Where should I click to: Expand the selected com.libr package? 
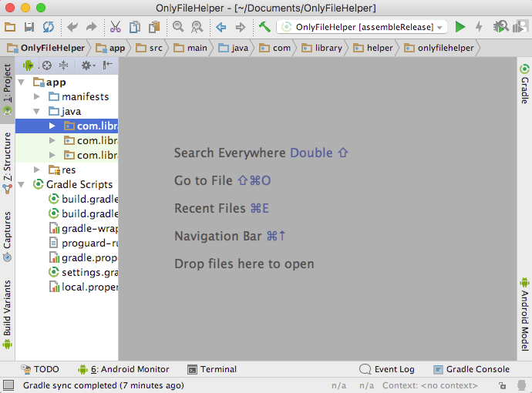(52, 126)
